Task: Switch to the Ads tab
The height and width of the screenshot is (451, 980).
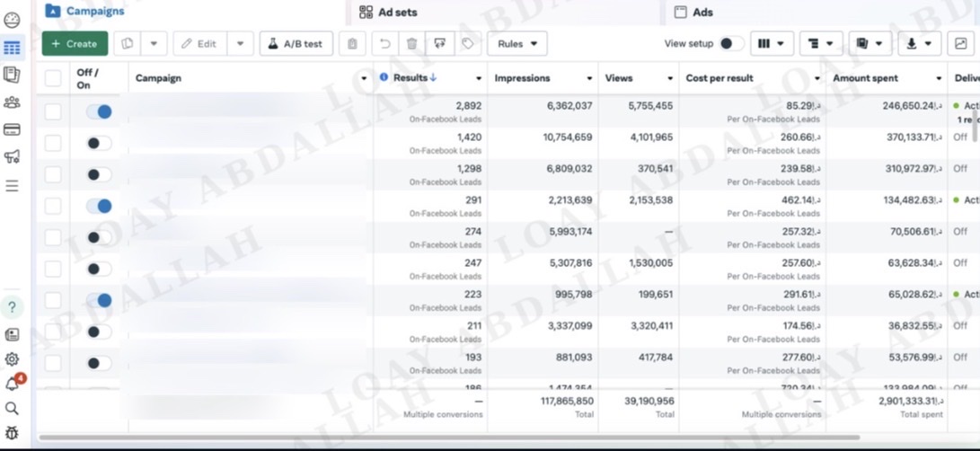Action: [693, 12]
